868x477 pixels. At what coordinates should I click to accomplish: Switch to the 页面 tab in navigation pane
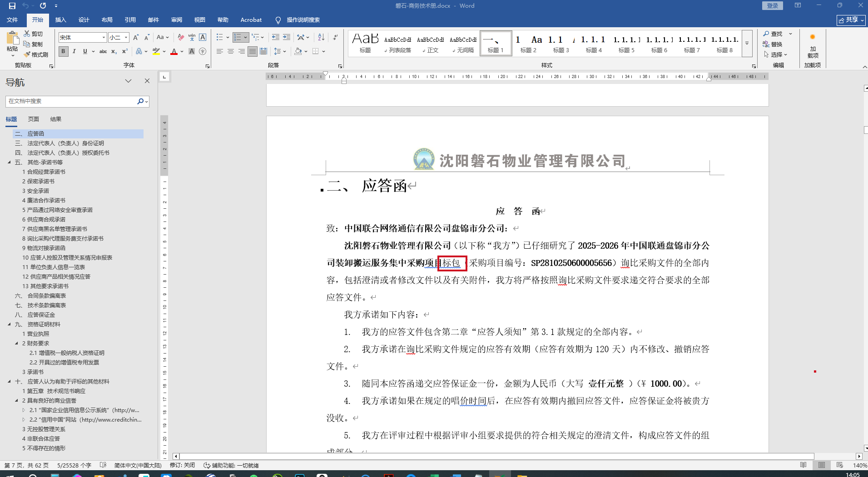pos(34,119)
